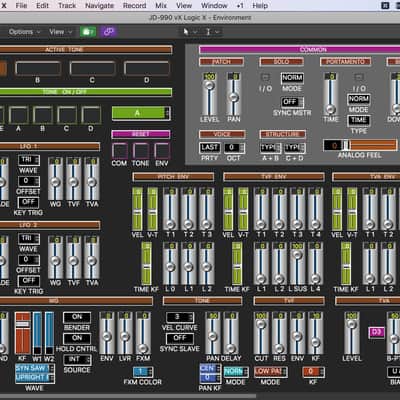Toggle the BENDER ON switch
400x400 pixels.
click(77, 317)
